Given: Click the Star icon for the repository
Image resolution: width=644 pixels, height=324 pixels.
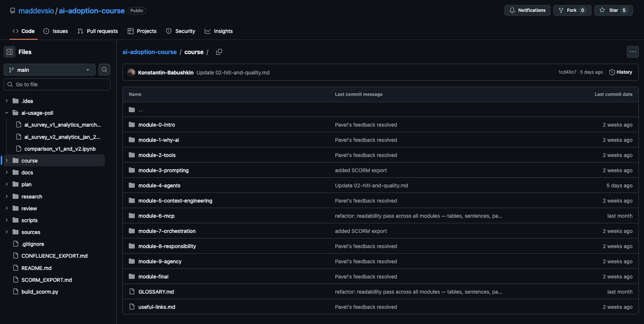Looking at the screenshot, I should [x=602, y=10].
